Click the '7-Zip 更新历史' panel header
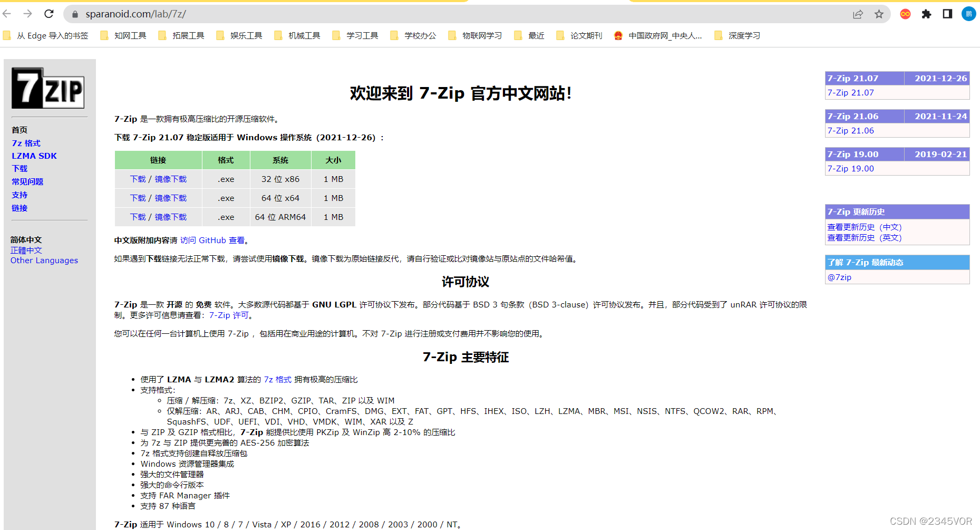 897,211
